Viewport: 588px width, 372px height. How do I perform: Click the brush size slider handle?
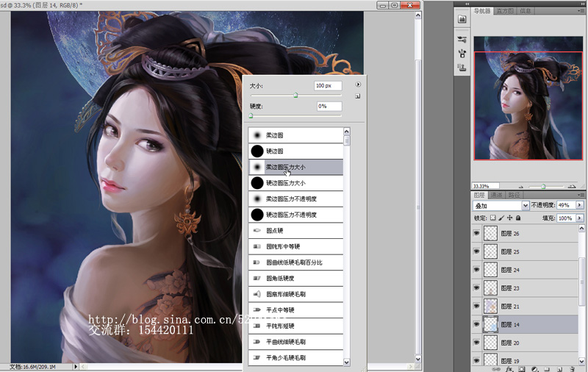coord(295,96)
